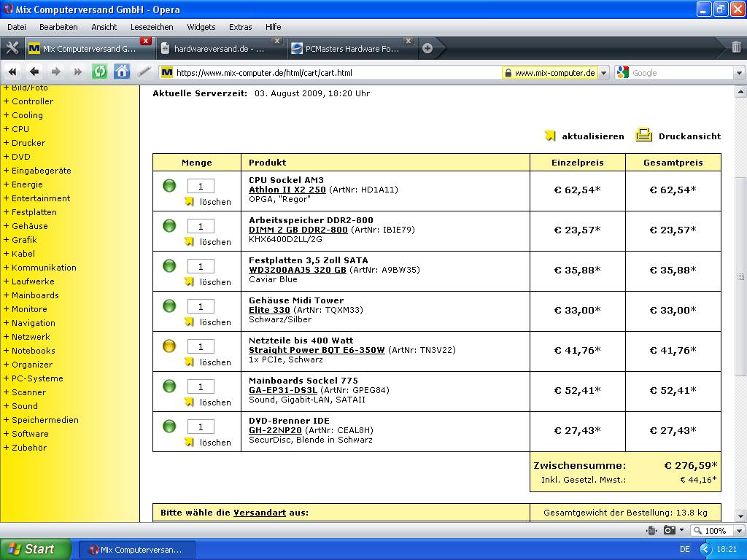Click the wand pencil icon in toolbar
Image resolution: width=747 pixels, height=560 pixels.
[144, 72]
